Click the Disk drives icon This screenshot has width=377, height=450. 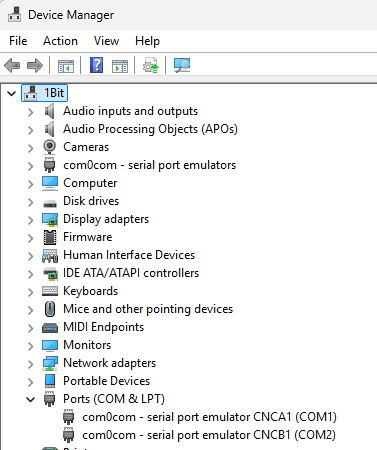(x=50, y=203)
